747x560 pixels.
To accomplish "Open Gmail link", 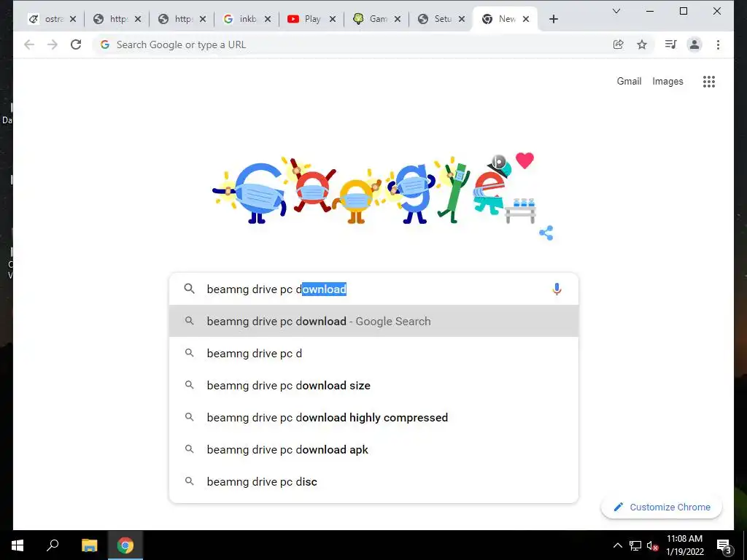I will click(629, 82).
